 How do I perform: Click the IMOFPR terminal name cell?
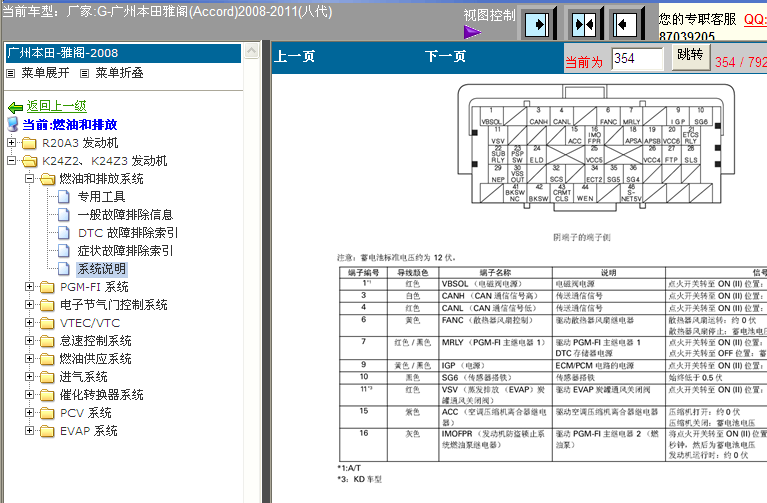[x=496, y=444]
